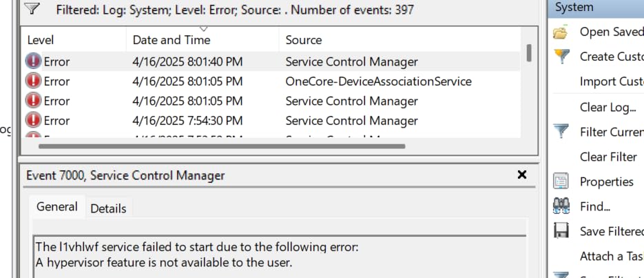Click the filter funnel icon above event list
This screenshot has width=644, height=278.
32,10
